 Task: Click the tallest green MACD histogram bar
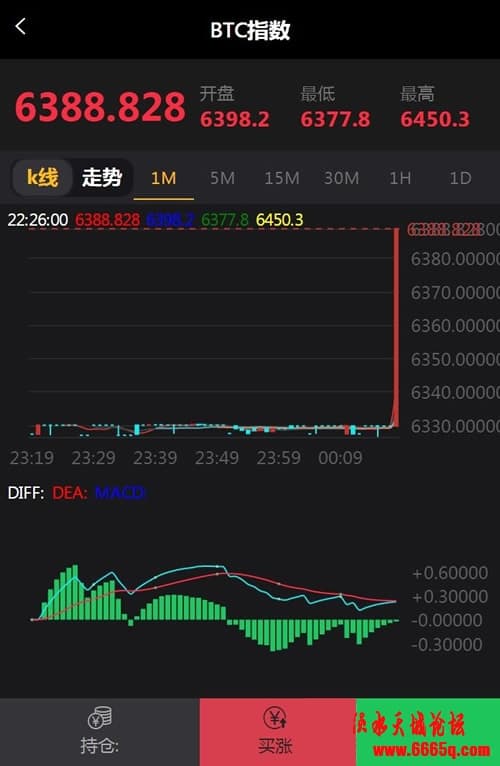75,592
